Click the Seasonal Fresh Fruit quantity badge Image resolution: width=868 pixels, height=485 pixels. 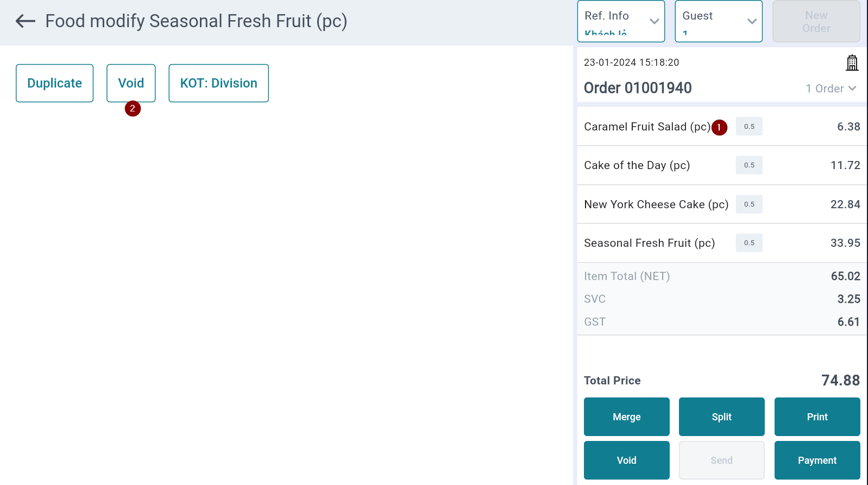pos(749,243)
